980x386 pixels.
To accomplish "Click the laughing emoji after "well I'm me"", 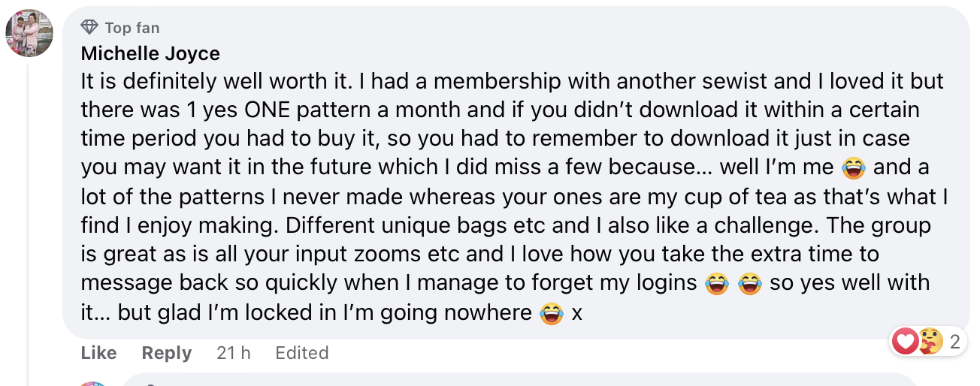I will [x=853, y=168].
